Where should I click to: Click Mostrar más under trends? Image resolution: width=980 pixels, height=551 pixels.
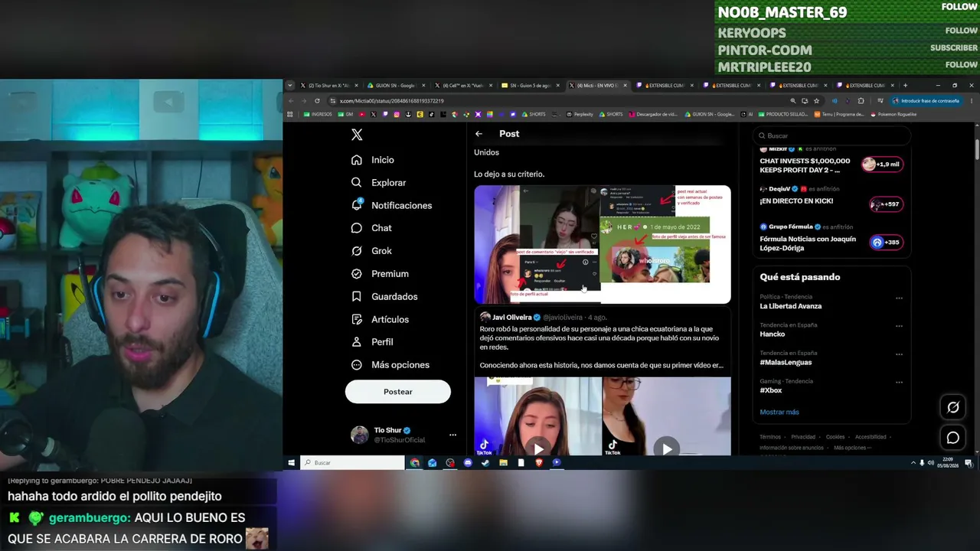pos(779,412)
